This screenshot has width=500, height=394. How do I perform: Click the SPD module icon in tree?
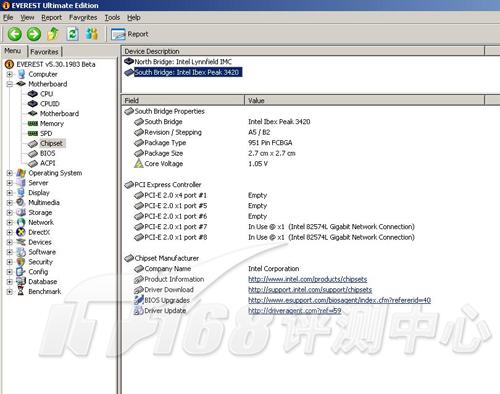pyautogui.click(x=33, y=133)
